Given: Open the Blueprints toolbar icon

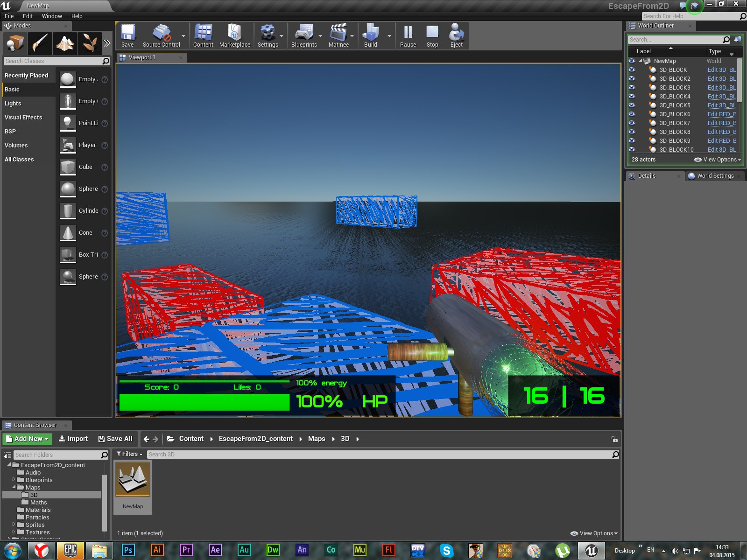Looking at the screenshot, I should coord(304,35).
